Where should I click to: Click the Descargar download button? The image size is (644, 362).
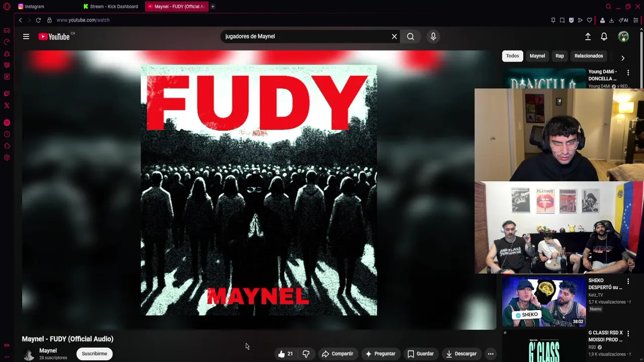[x=461, y=354]
